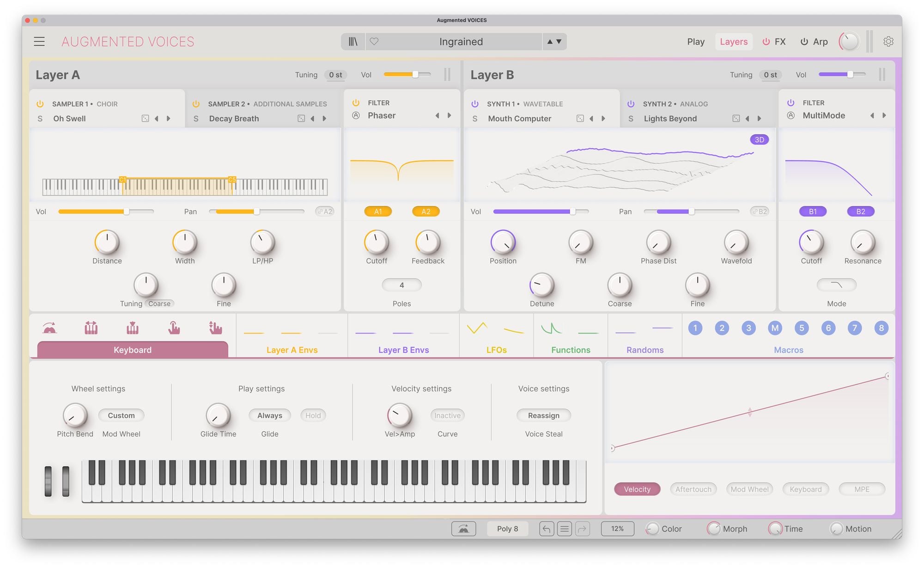Select third icon above the Keyboard tab
Screen dimensions: 924x568
click(x=133, y=328)
